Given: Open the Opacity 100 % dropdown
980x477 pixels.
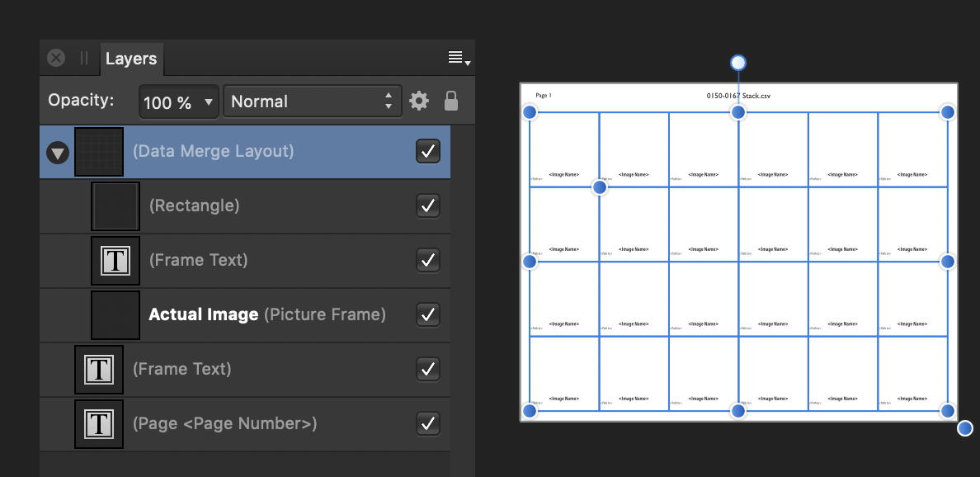Looking at the screenshot, I should 178,102.
